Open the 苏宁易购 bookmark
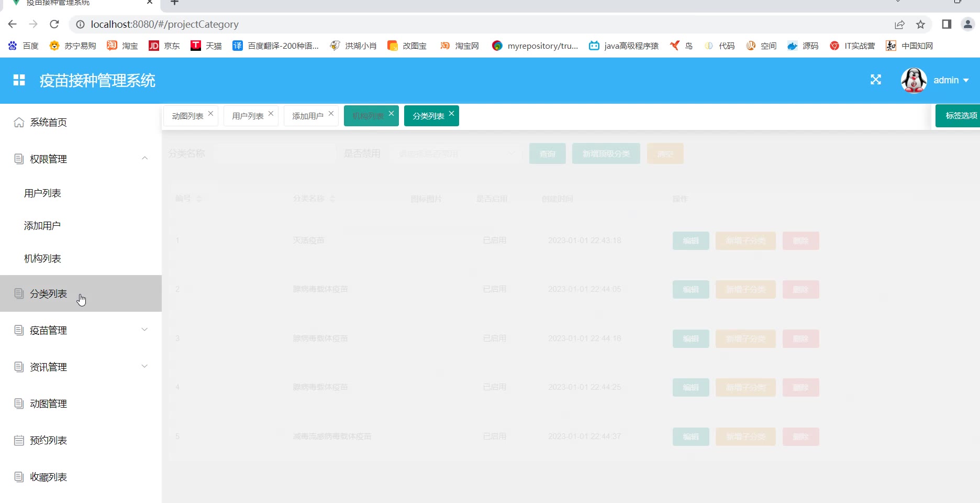The image size is (980, 503). (x=73, y=46)
